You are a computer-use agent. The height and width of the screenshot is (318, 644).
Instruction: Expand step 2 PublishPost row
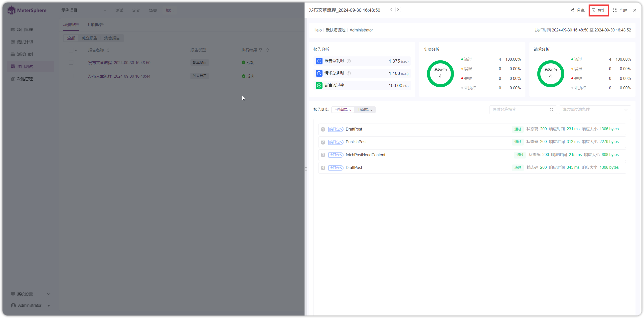pyautogui.click(x=472, y=142)
